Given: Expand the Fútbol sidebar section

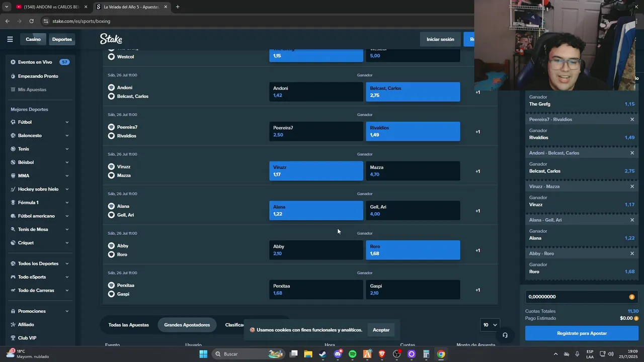Looking at the screenshot, I should (67, 122).
